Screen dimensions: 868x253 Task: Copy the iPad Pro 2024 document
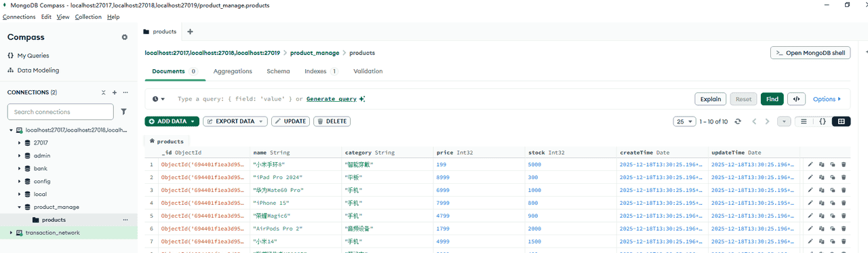tap(821, 177)
